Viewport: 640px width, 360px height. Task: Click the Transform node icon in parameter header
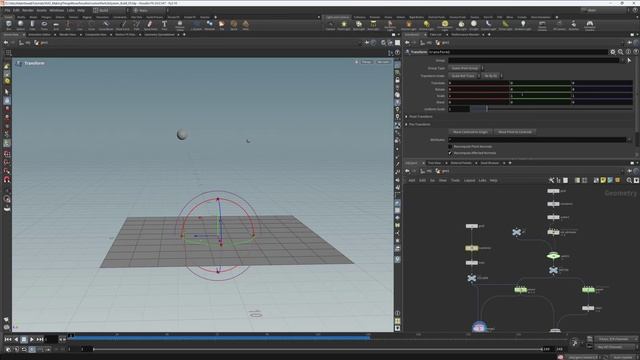[x=407, y=52]
